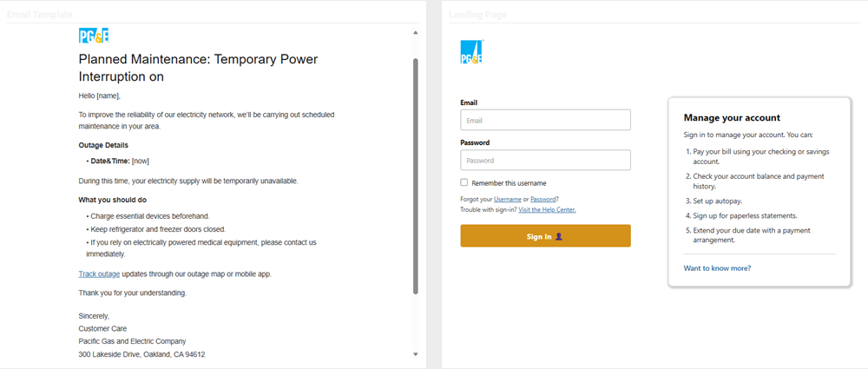
Task: Select the Landing Page panel header
Action: [x=477, y=15]
